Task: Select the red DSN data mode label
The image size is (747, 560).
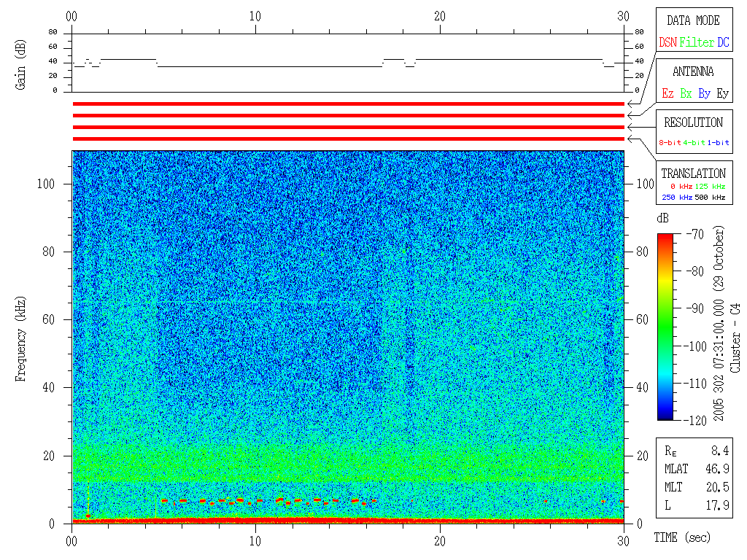Action: (667, 42)
